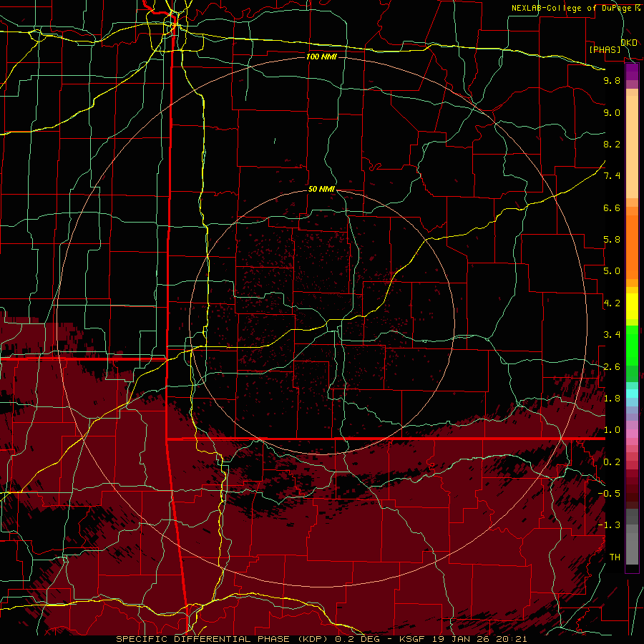The height and width of the screenshot is (644, 644).
Task: Click the '3.4' scale value
Action: (x=612, y=335)
